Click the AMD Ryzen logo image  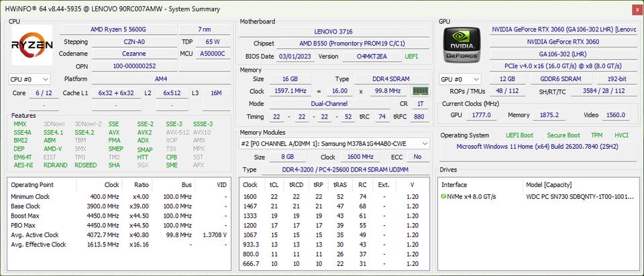(32, 46)
